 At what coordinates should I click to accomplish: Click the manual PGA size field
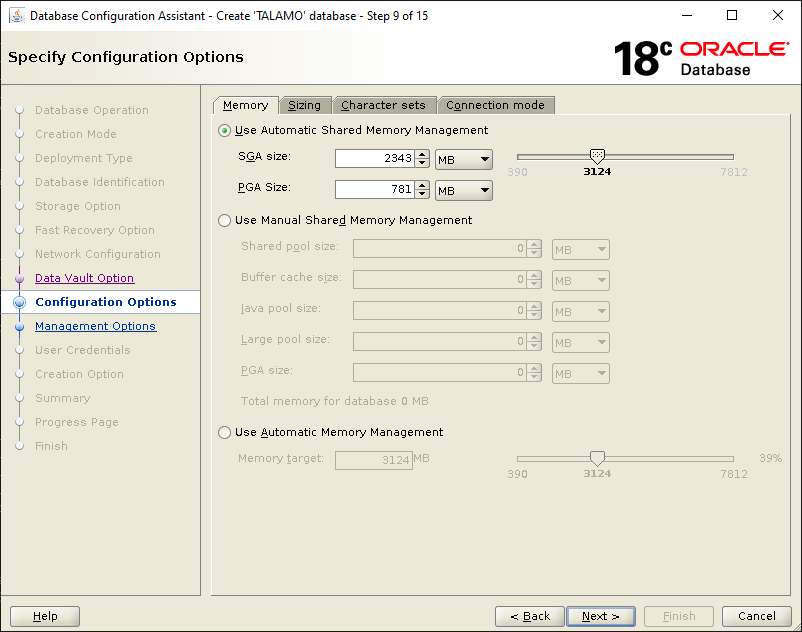(x=440, y=372)
